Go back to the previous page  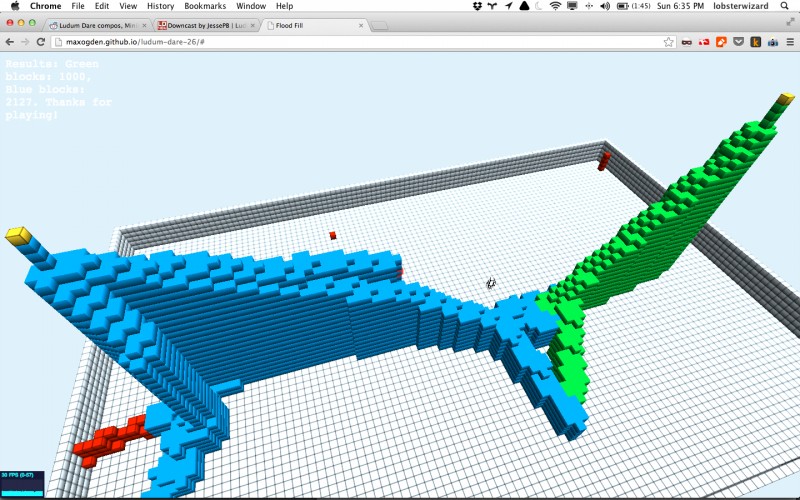(x=10, y=42)
